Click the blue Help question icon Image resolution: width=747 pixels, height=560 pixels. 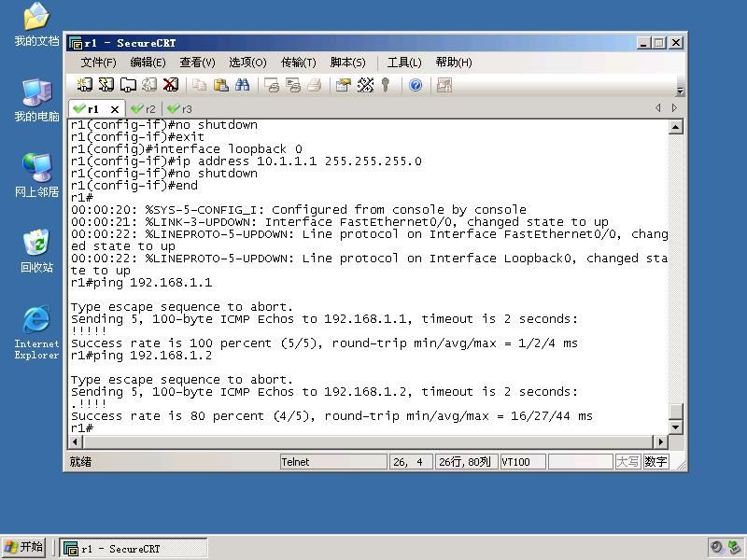416,85
